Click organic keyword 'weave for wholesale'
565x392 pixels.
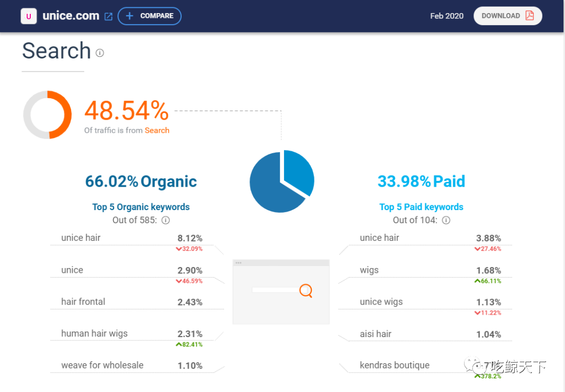pyautogui.click(x=103, y=365)
